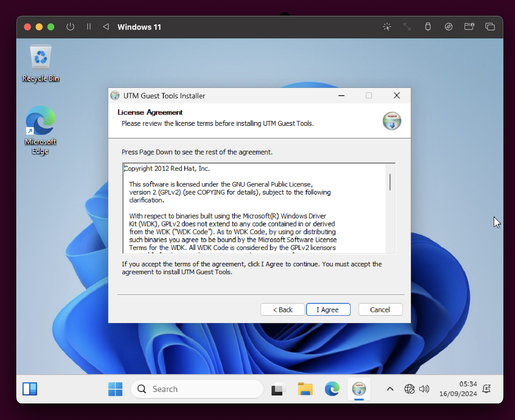Click the UTM power button icon
This screenshot has width=515, height=420.
tap(70, 27)
